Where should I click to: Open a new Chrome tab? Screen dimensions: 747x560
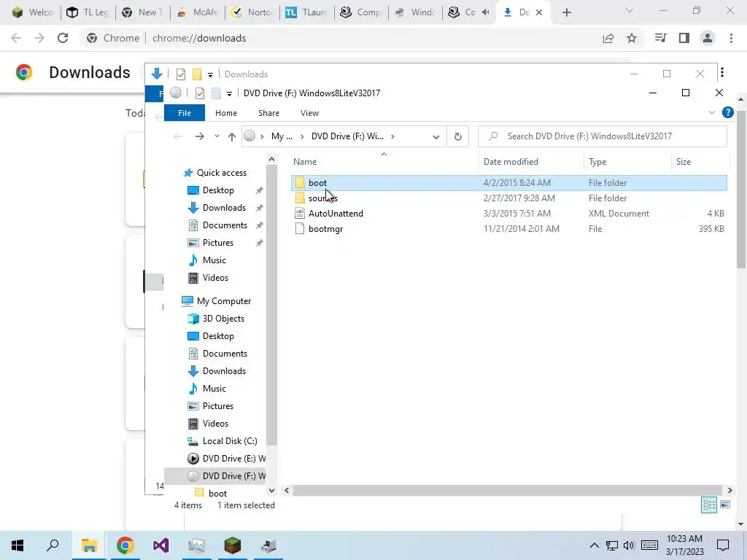(566, 13)
